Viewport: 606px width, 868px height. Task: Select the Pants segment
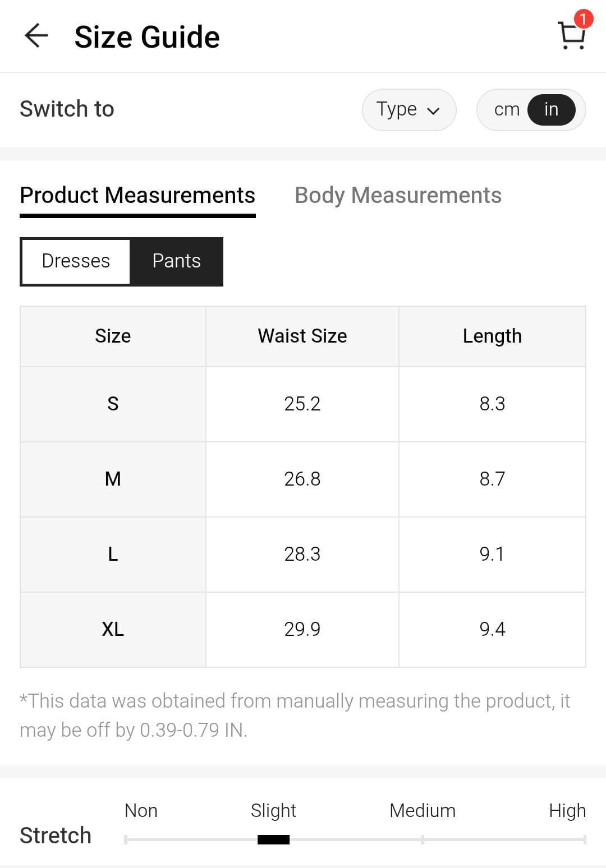coord(176,261)
